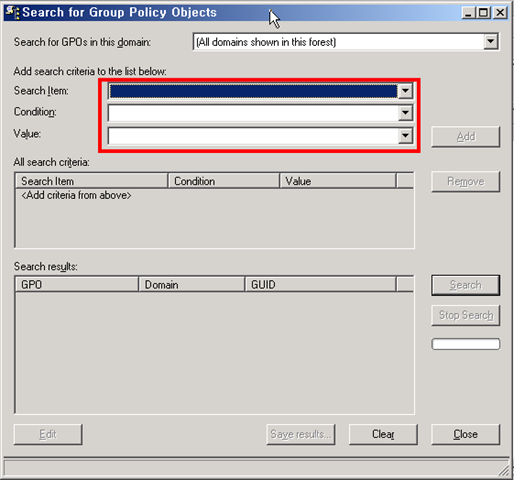Click the Search button
The image size is (514, 480).
(x=466, y=285)
